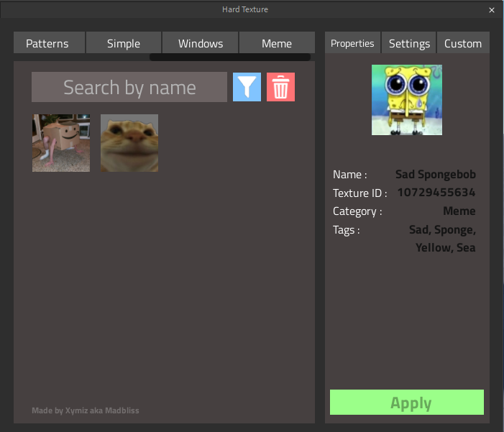The height and width of the screenshot is (432, 504).
Task: Open the Custom tab
Action: point(463,42)
